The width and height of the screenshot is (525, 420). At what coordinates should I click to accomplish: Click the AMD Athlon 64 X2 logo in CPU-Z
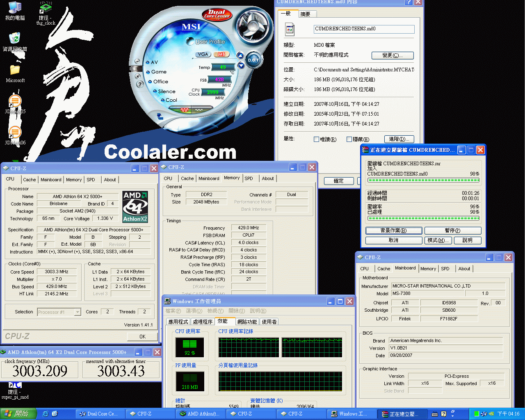[135, 207]
